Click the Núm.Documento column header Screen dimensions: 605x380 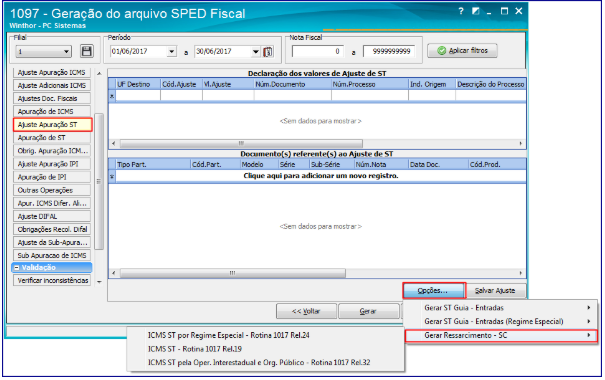click(292, 84)
